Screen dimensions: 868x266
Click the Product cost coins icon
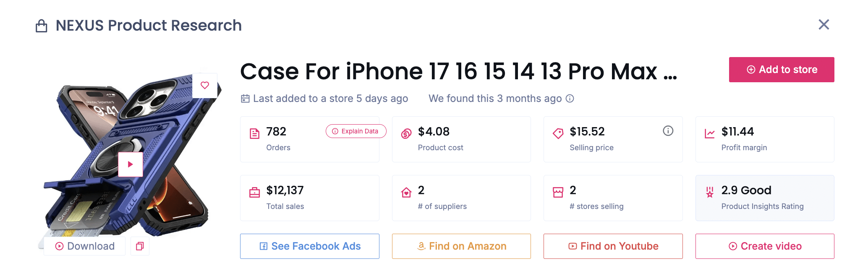pyautogui.click(x=406, y=134)
